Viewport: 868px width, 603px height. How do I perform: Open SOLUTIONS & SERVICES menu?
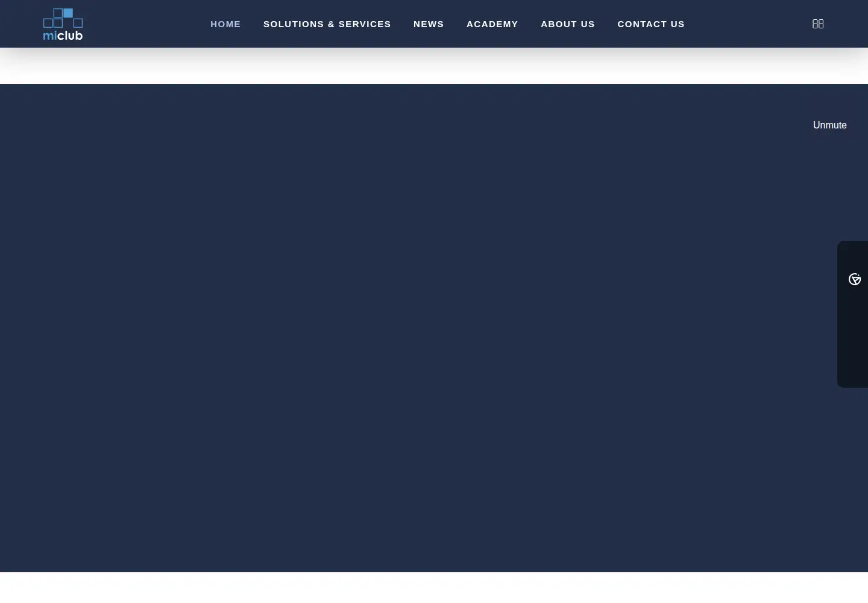click(327, 24)
